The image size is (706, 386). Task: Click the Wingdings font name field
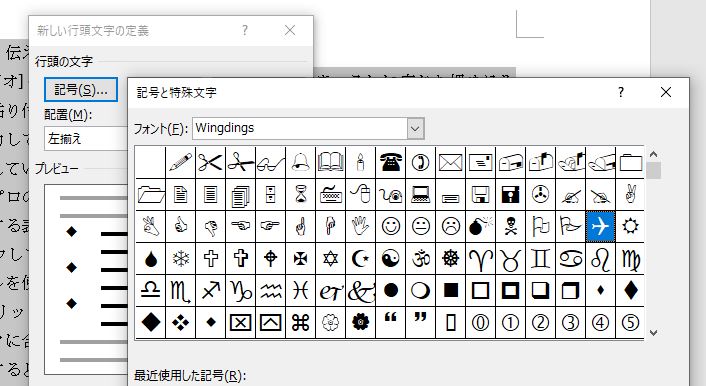coord(300,129)
